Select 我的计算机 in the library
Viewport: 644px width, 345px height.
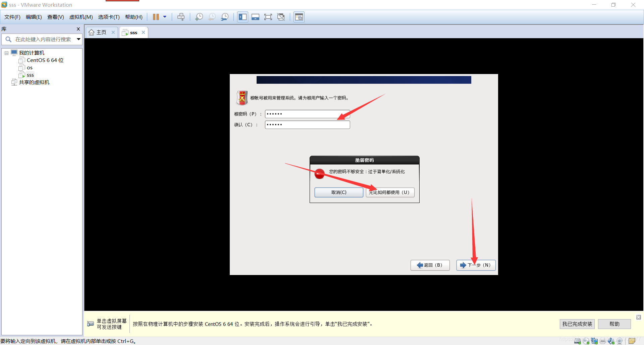pyautogui.click(x=32, y=53)
